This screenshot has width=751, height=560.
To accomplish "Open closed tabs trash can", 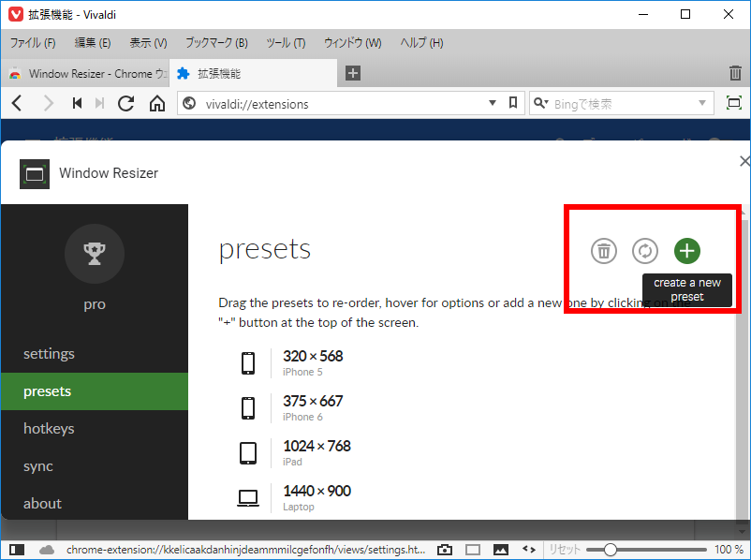I will (x=735, y=73).
